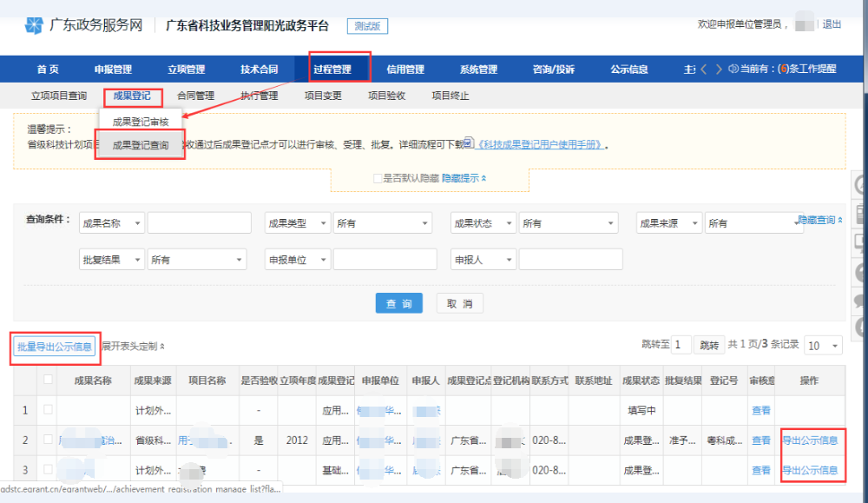Click the nav bar right arrow
The image size is (868, 503).
tap(718, 69)
